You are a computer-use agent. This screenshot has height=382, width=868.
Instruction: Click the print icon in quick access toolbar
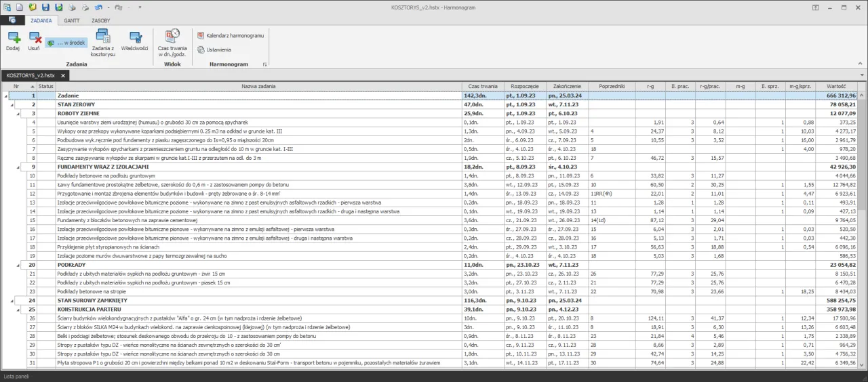click(x=85, y=7)
